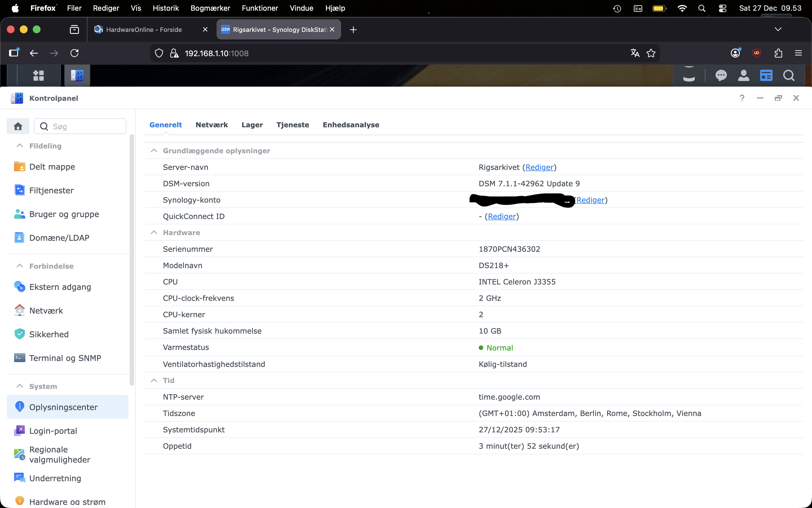Click the Control Panel taskbar icon in DSM
This screenshot has height=508, width=812.
(x=77, y=75)
